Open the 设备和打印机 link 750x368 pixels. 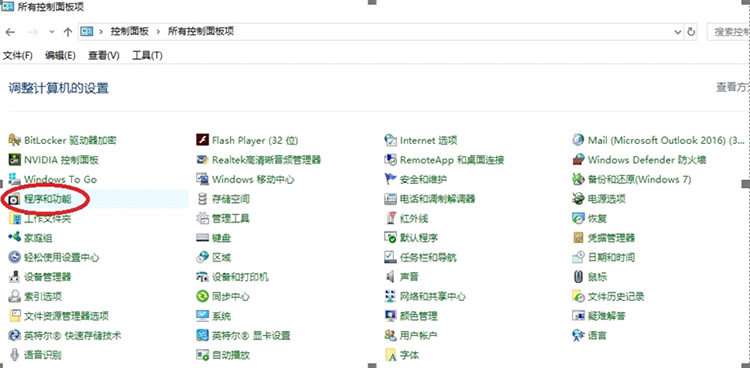point(240,277)
